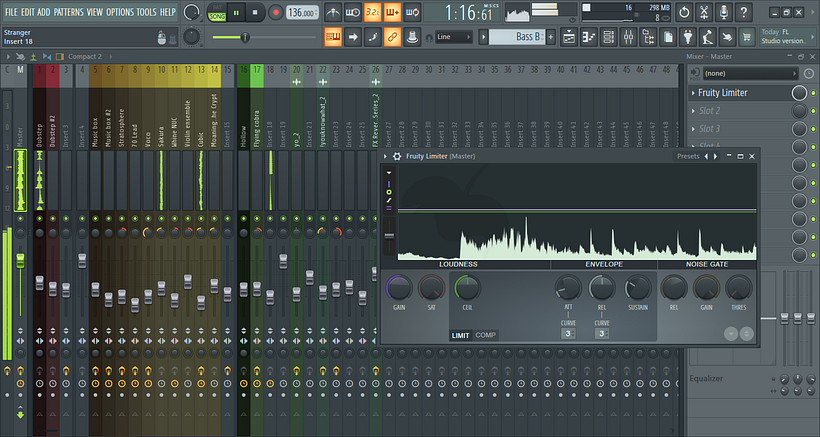The height and width of the screenshot is (437, 820).
Task: Toggle Fruity Limiter slot enable knob
Action: coord(799,92)
